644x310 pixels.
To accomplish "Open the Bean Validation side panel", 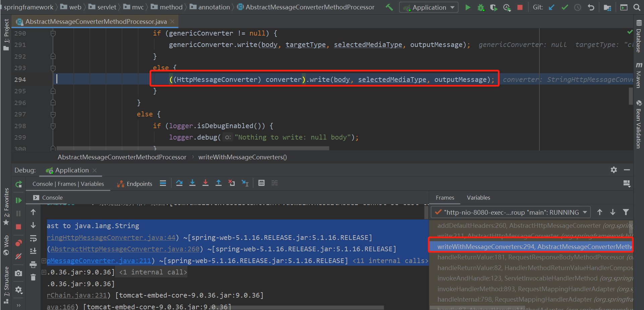I will [639, 124].
